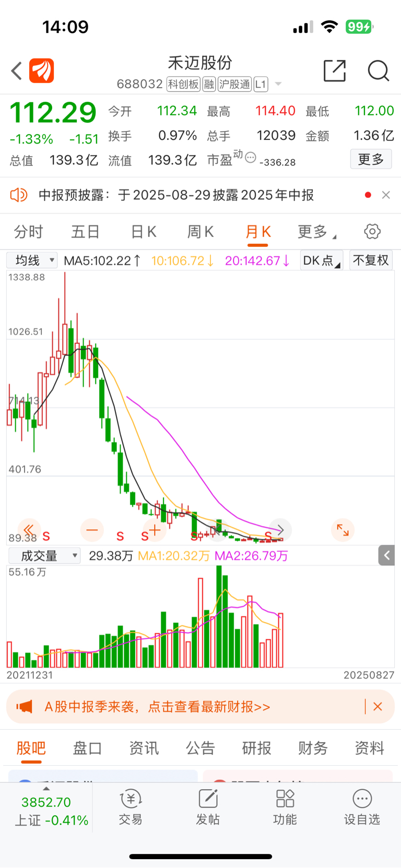The height and width of the screenshot is (868, 401).
Task: Expand the stock title dropdown arrow
Action: pyautogui.click(x=278, y=84)
